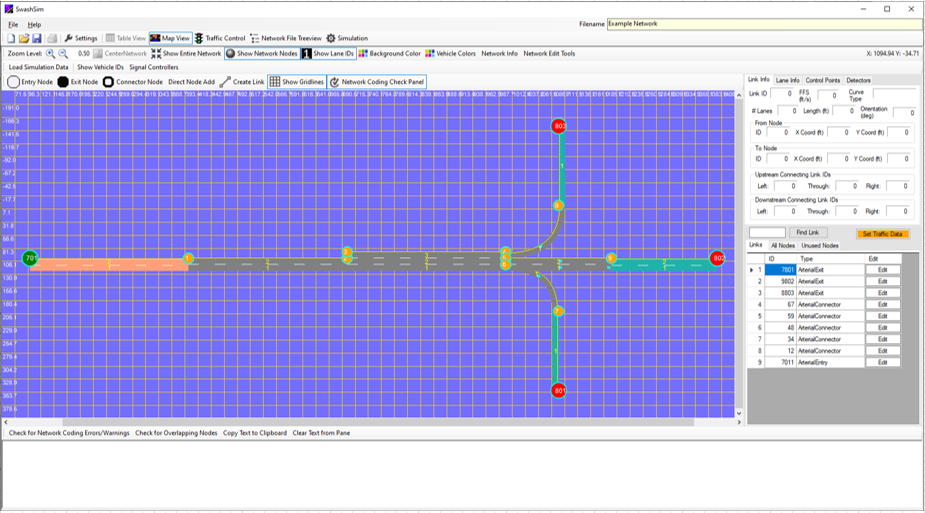The width and height of the screenshot is (925, 513).
Task: Toggle Network Coding Check Panel
Action: pyautogui.click(x=376, y=82)
